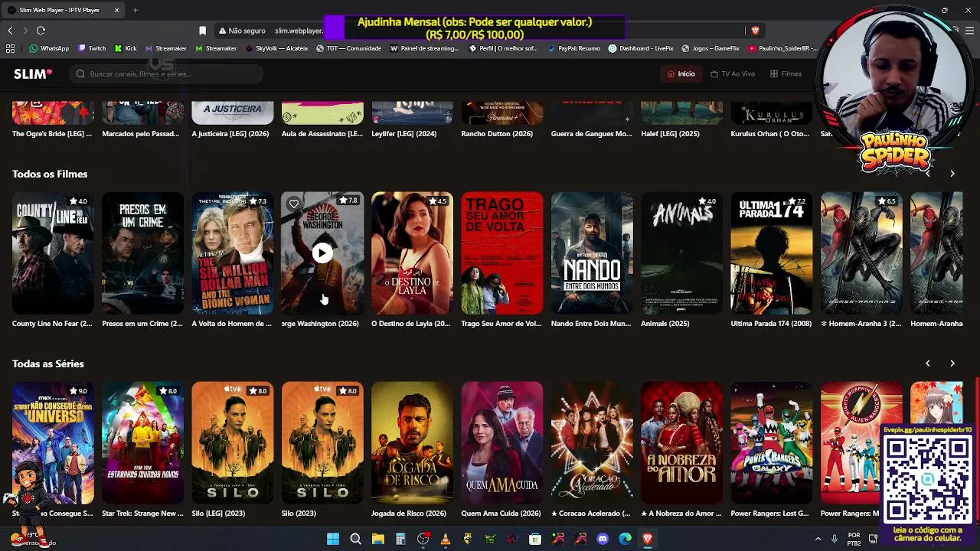
Task: Open the Jogada de Risco poster
Action: 412,443
